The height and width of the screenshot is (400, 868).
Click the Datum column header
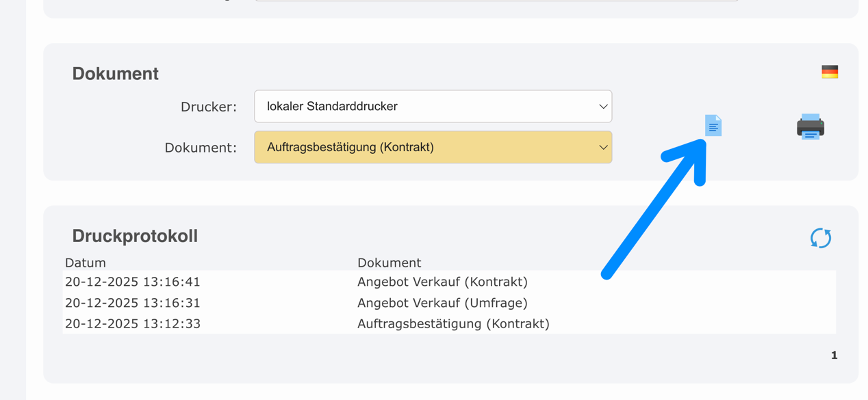click(x=85, y=263)
